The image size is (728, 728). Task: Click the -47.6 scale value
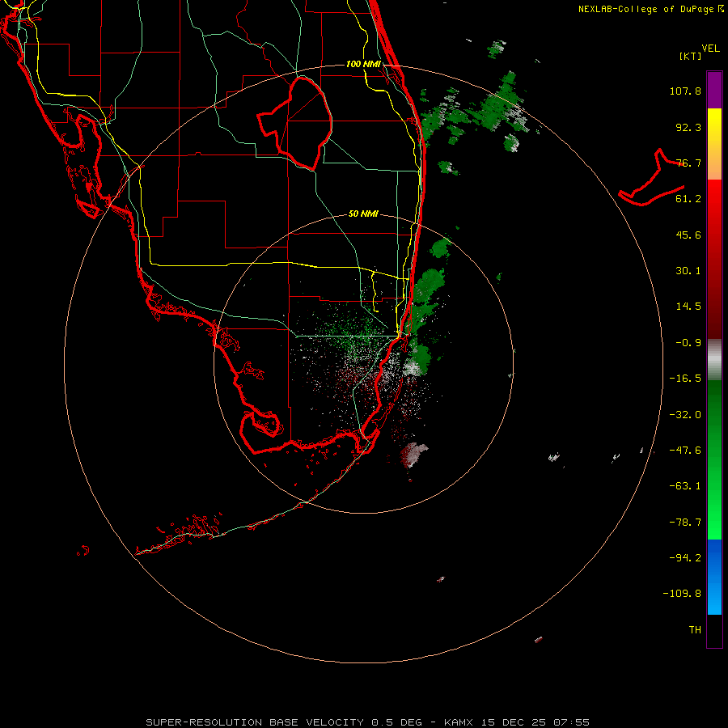(x=685, y=451)
